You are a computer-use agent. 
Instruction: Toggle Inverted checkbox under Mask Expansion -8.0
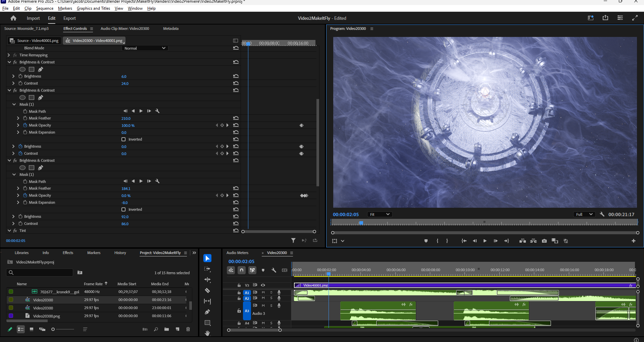pyautogui.click(x=123, y=209)
